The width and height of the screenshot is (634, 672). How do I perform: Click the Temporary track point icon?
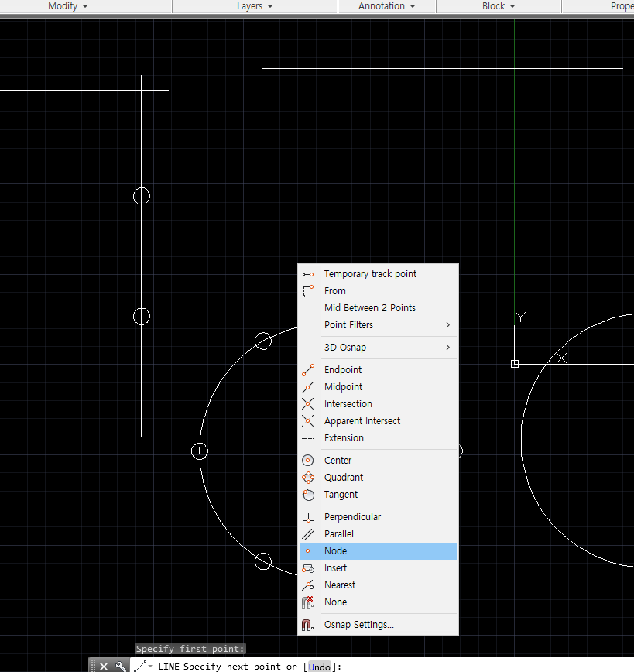pos(308,274)
